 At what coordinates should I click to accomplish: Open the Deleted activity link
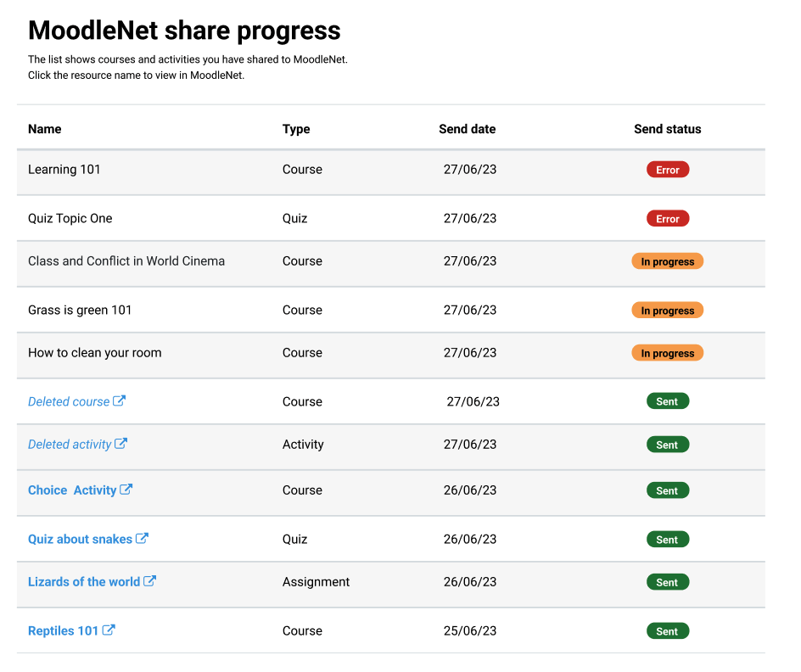tap(70, 445)
